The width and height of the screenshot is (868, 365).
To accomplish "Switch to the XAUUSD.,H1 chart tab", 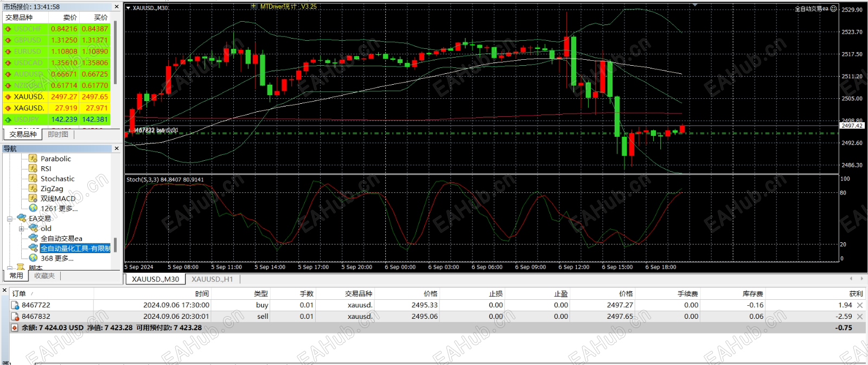I will click(212, 279).
